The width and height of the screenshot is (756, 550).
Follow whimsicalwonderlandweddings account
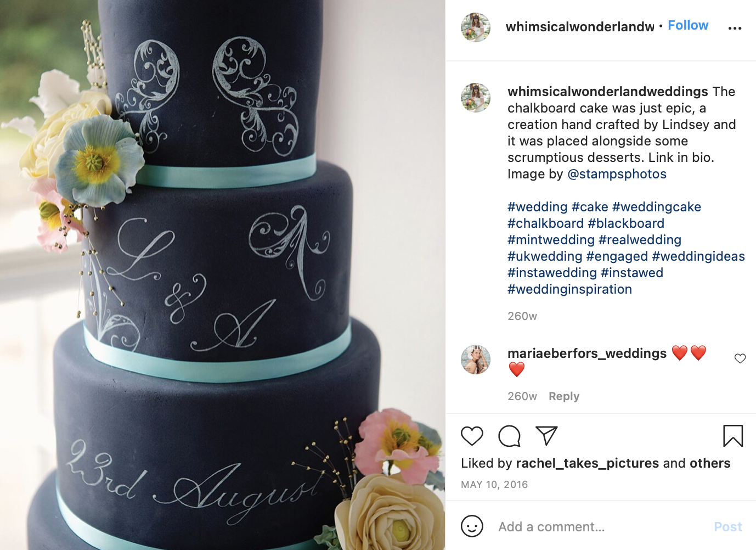point(688,25)
